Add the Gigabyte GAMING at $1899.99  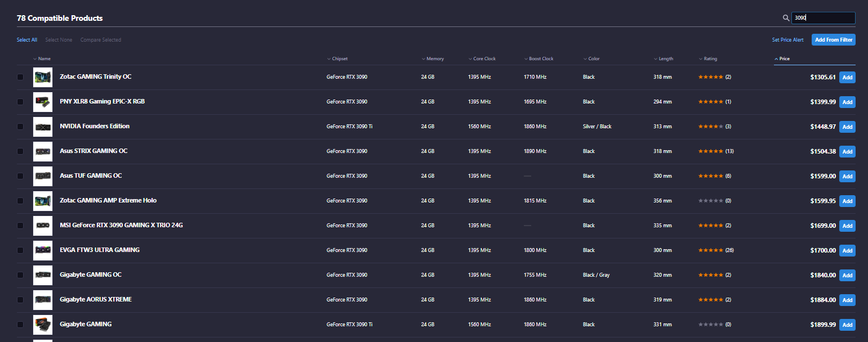click(847, 325)
